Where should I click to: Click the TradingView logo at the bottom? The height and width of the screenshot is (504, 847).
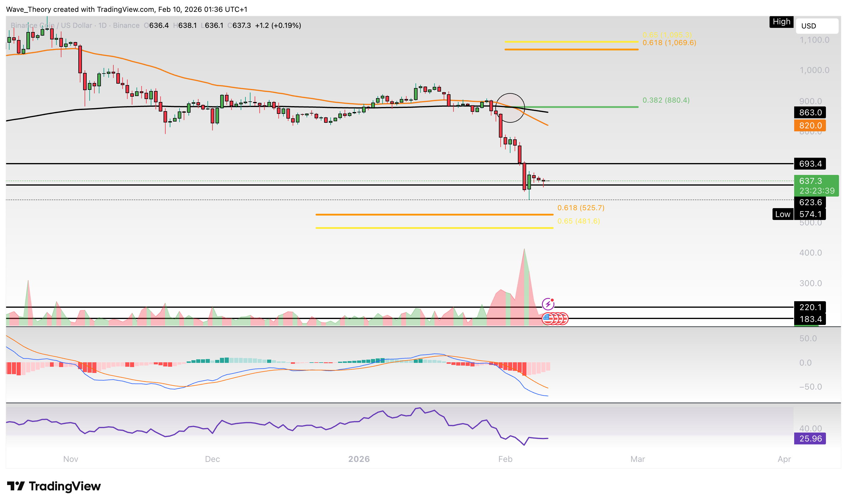click(54, 486)
